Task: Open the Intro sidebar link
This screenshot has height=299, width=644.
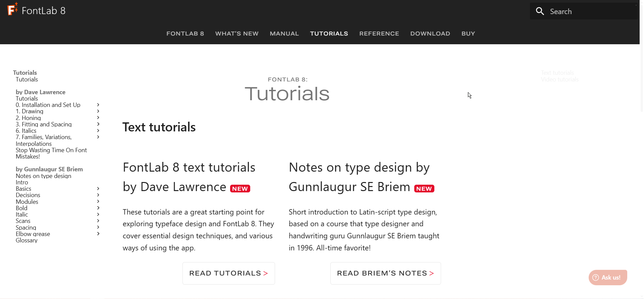Action: pos(22,182)
